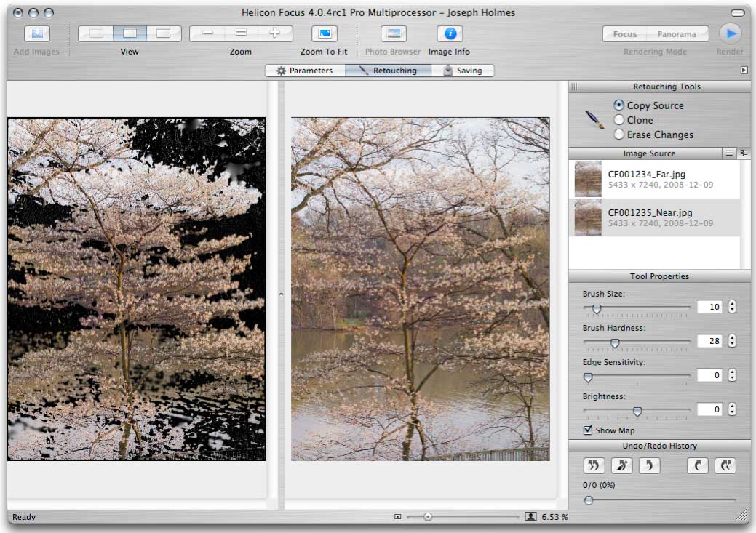Switch Image Source to list view mode

[729, 153]
